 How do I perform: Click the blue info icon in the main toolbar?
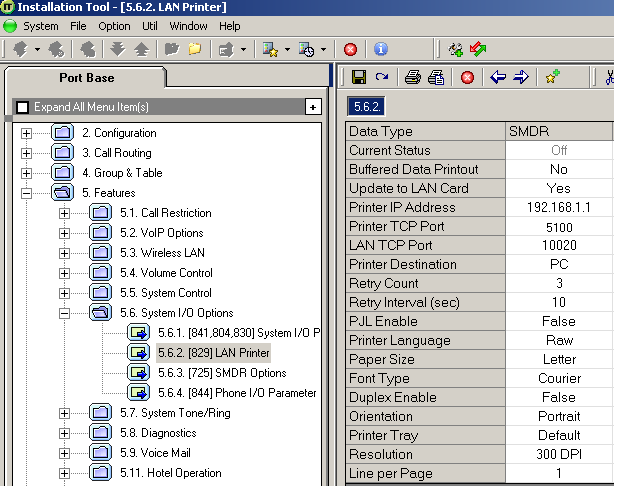(381, 48)
